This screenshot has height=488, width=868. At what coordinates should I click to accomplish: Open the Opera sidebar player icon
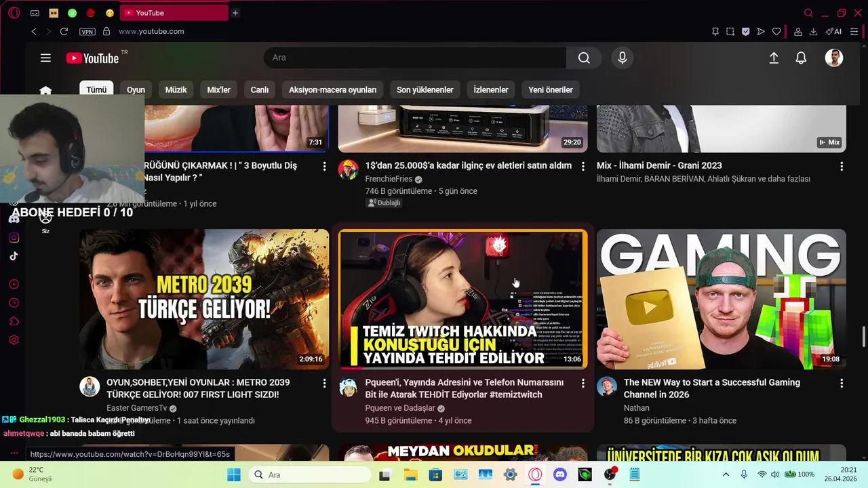tap(14, 285)
